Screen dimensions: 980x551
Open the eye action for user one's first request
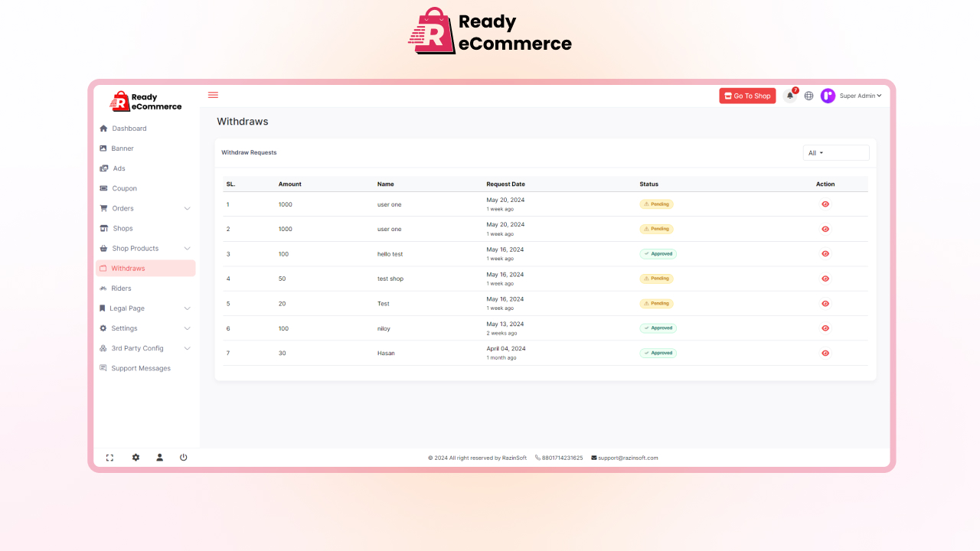click(x=825, y=204)
